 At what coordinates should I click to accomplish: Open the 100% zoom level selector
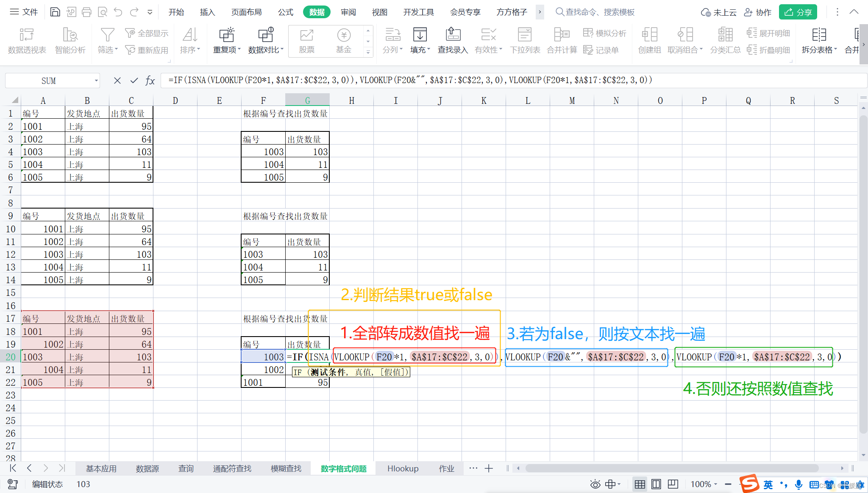704,484
